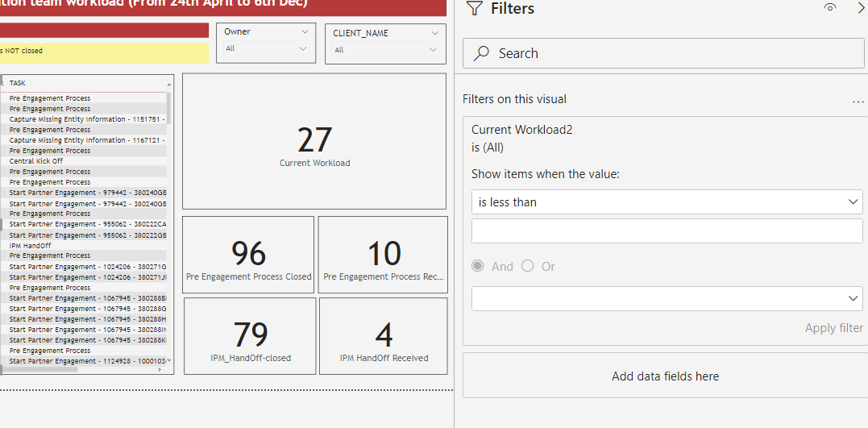This screenshot has height=428, width=868.
Task: Click the magnifier icon in Search
Action: coord(482,53)
